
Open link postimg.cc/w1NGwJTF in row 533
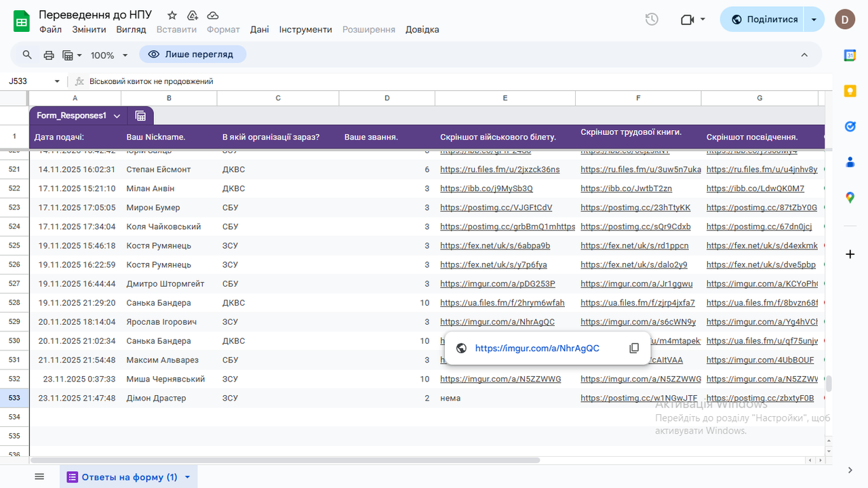click(x=639, y=398)
